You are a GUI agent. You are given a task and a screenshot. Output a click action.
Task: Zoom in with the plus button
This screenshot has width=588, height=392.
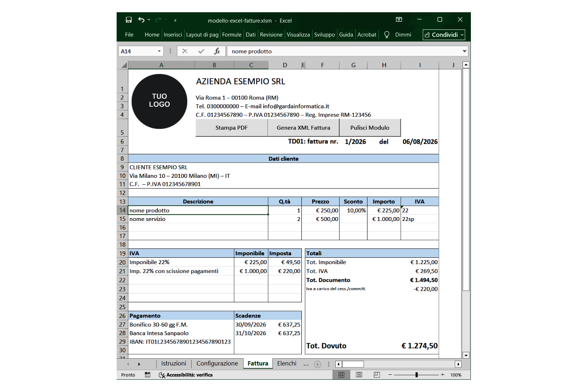pos(442,375)
